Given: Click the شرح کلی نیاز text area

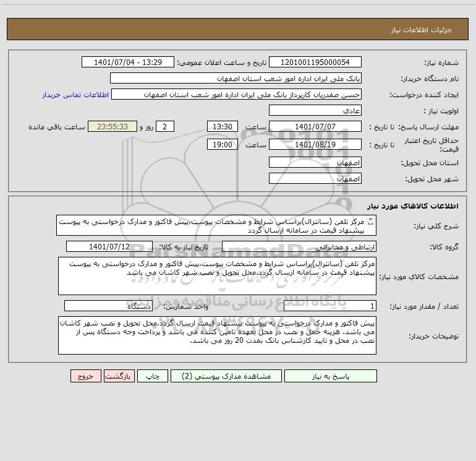Looking at the screenshot, I should coord(216,225).
